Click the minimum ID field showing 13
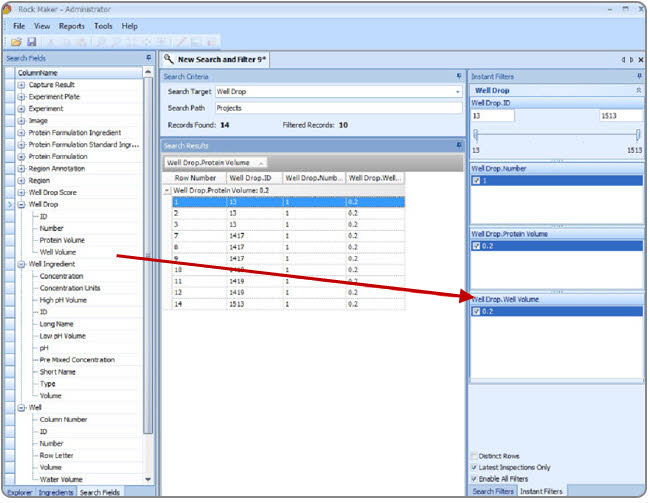650x503 pixels. 492,116
